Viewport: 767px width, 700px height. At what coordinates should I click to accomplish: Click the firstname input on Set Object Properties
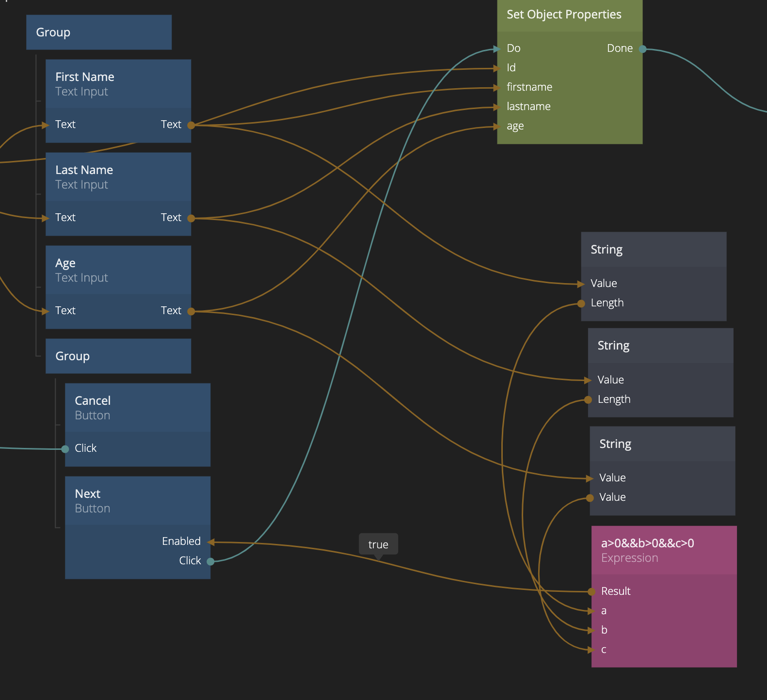coord(529,87)
